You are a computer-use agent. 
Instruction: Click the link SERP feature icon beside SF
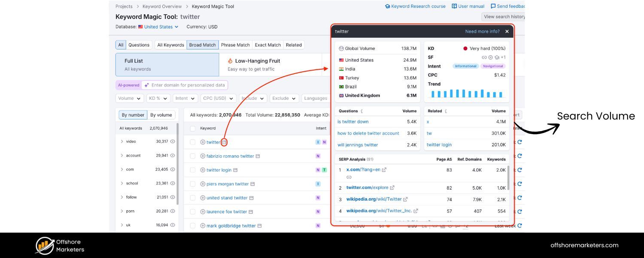point(484,57)
